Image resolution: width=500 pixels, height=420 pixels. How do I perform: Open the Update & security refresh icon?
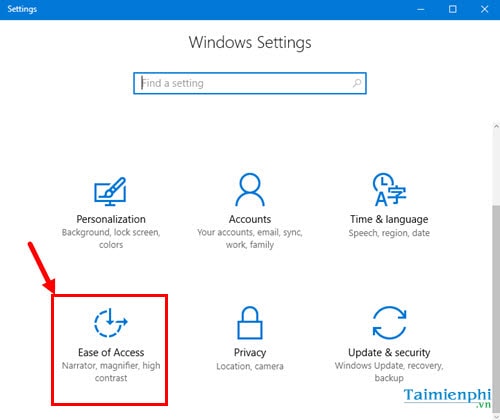(x=389, y=323)
